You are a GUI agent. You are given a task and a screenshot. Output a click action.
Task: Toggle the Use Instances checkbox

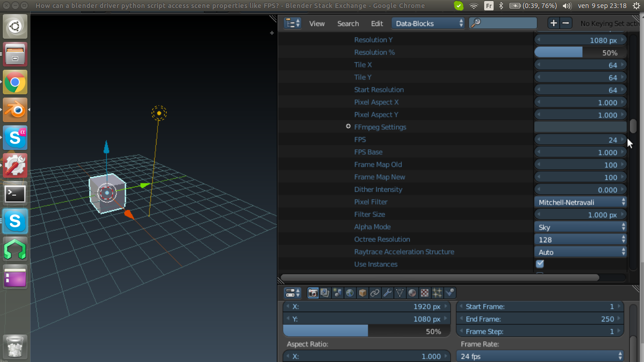(x=540, y=264)
